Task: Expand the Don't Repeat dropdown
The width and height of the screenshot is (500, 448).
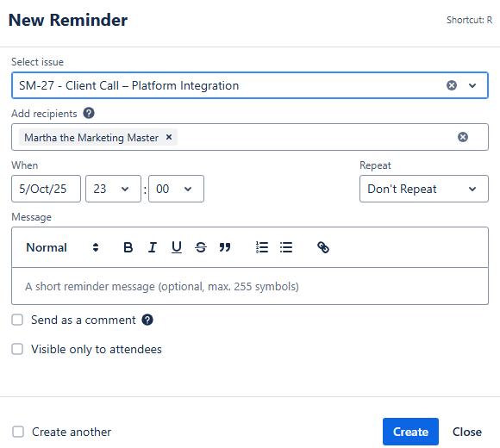Action: coord(424,189)
